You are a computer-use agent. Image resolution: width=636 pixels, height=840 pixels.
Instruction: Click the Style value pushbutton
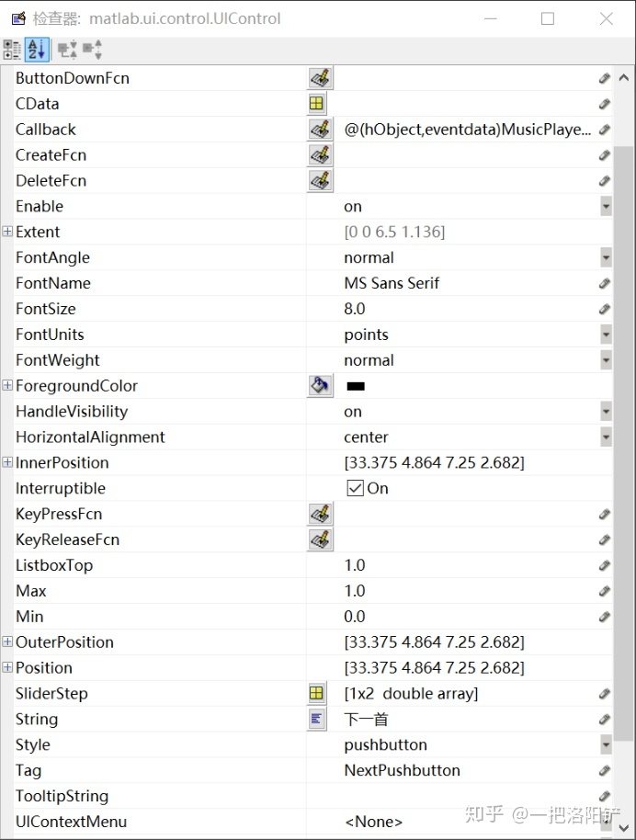pyautogui.click(x=386, y=744)
